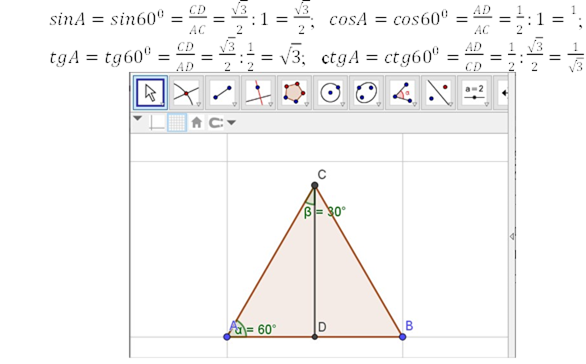This screenshot has width=586, height=364.
Task: Choose the Intersect/Point tool
Action: (186, 93)
